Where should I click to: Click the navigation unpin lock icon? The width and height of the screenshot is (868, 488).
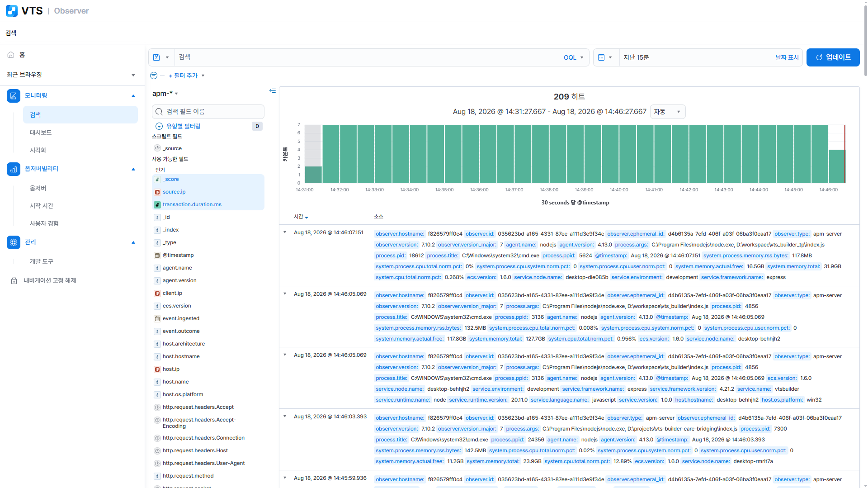click(14, 280)
